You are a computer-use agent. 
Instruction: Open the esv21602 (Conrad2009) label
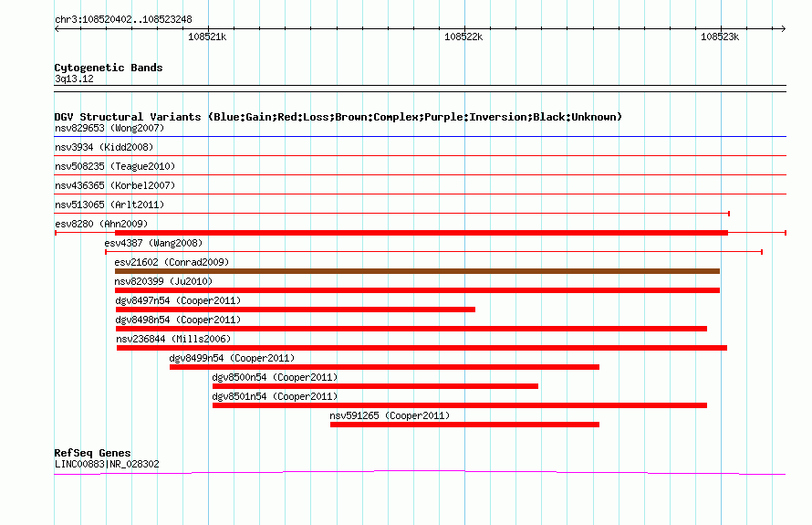tap(172, 262)
